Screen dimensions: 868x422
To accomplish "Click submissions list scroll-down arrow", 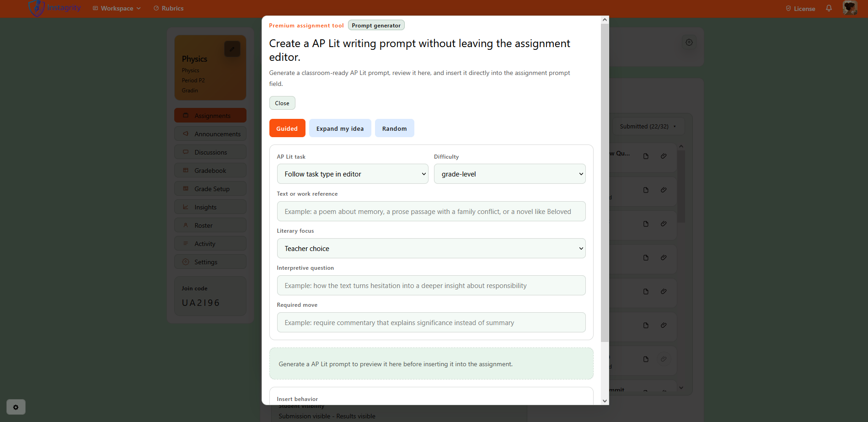I will pyautogui.click(x=681, y=387).
